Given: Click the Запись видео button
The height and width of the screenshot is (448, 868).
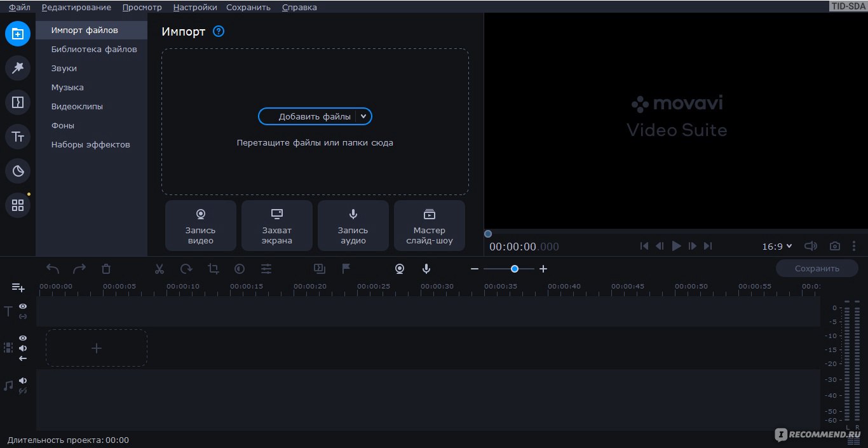Looking at the screenshot, I should (201, 226).
